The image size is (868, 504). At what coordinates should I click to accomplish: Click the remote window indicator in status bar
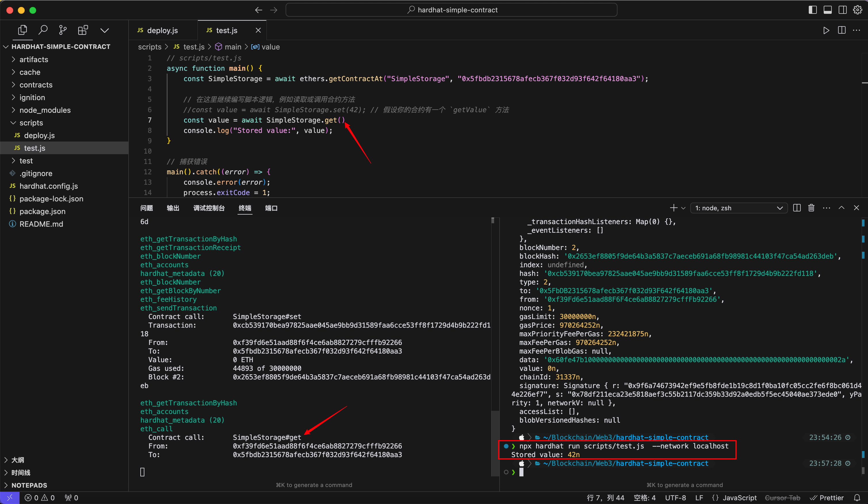pyautogui.click(x=10, y=498)
